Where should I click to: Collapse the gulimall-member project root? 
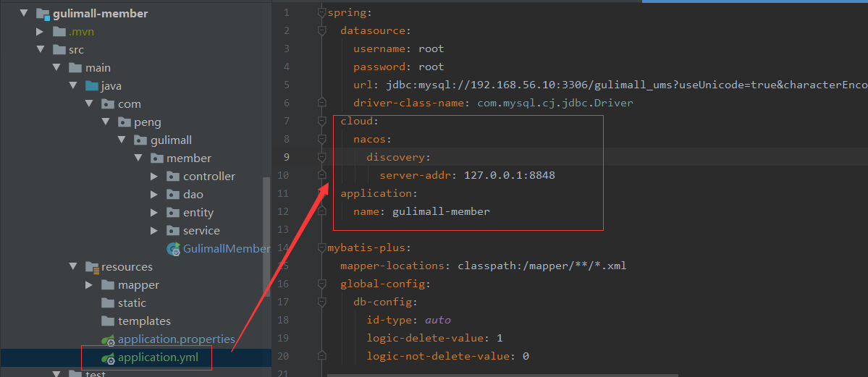(x=23, y=13)
